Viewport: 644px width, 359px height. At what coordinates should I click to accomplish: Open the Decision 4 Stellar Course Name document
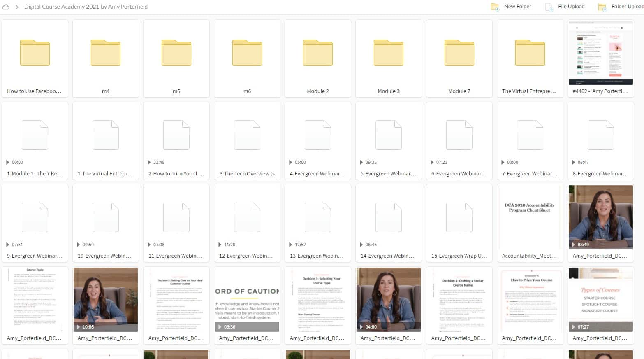click(x=459, y=300)
